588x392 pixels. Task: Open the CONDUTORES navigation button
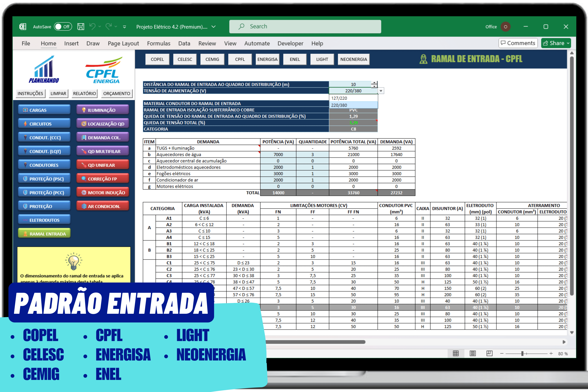point(44,165)
